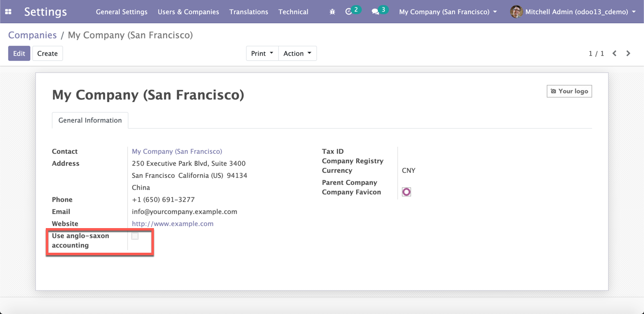Click the Tax ID label
The height and width of the screenshot is (314, 644).
(333, 151)
